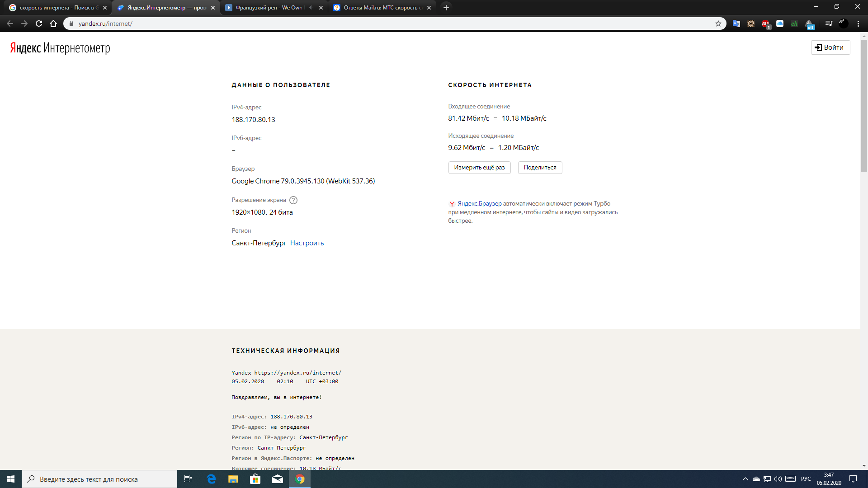868x488 pixels.
Task: Reload the page
Action: [39, 23]
